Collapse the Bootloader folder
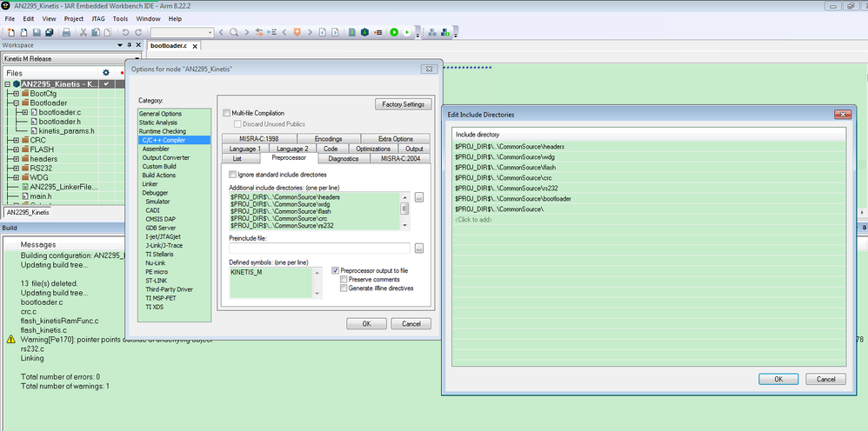Screen dimensions: 868x431 (x=17, y=103)
